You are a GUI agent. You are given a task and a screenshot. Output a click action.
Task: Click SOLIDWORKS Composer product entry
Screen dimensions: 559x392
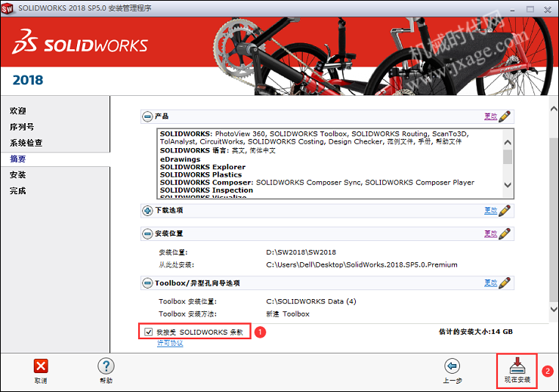(x=207, y=183)
